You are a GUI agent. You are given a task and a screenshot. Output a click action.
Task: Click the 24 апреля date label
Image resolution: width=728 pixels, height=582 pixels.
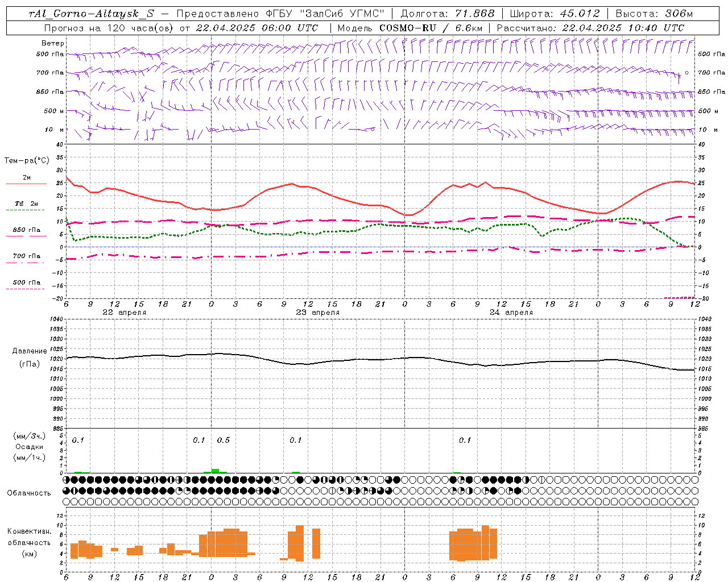[511, 313]
